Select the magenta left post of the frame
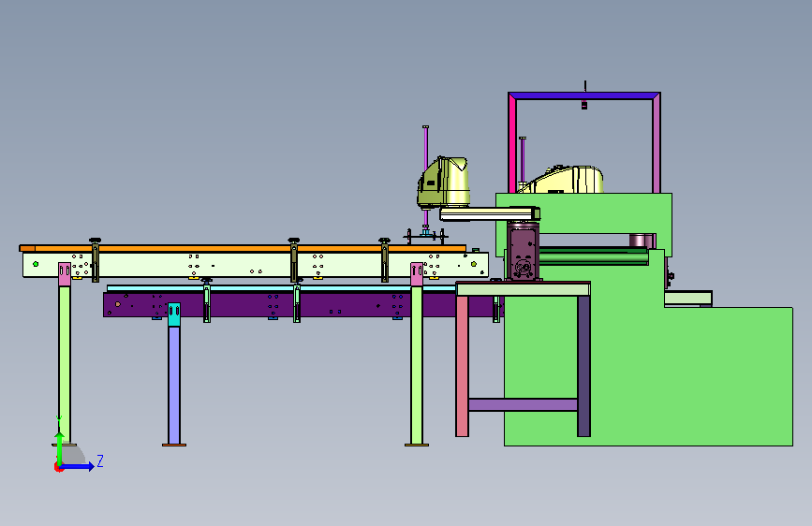Viewport: 812px width, 526px height. pyautogui.click(x=512, y=145)
